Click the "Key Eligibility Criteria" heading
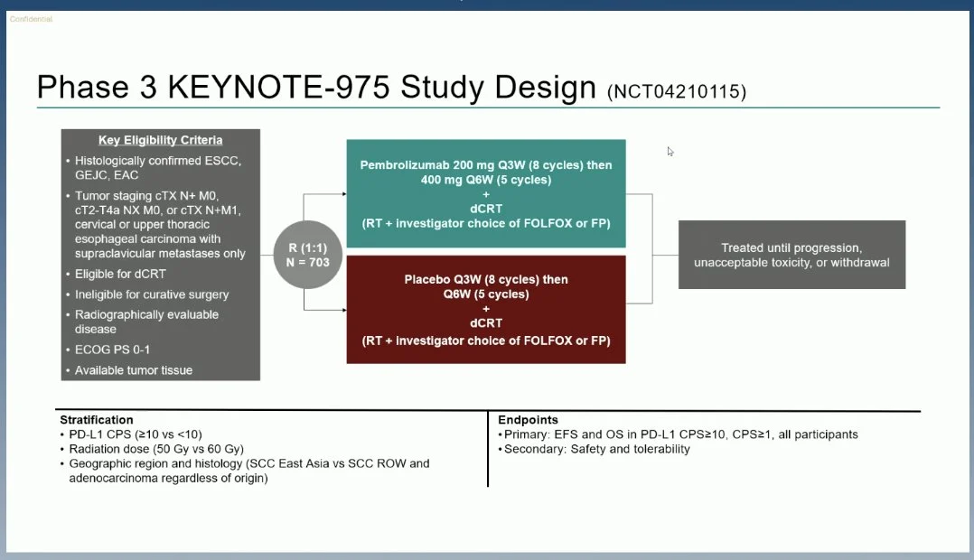This screenshot has height=560, width=974. point(160,140)
